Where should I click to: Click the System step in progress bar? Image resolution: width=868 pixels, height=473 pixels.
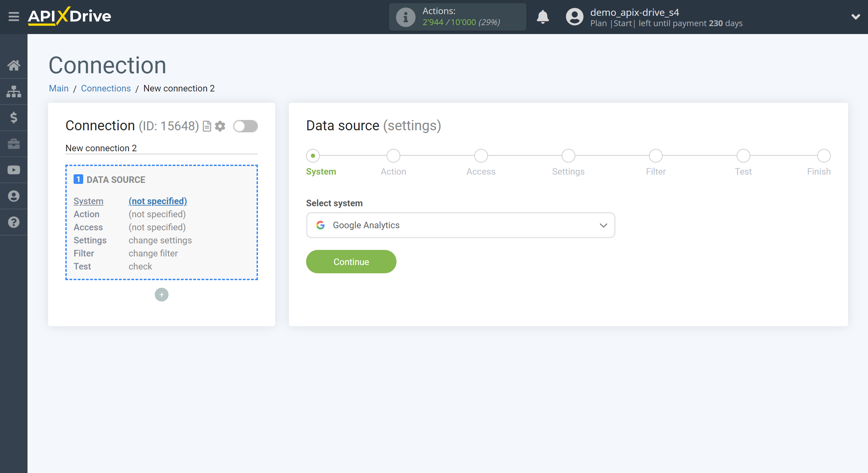(313, 155)
